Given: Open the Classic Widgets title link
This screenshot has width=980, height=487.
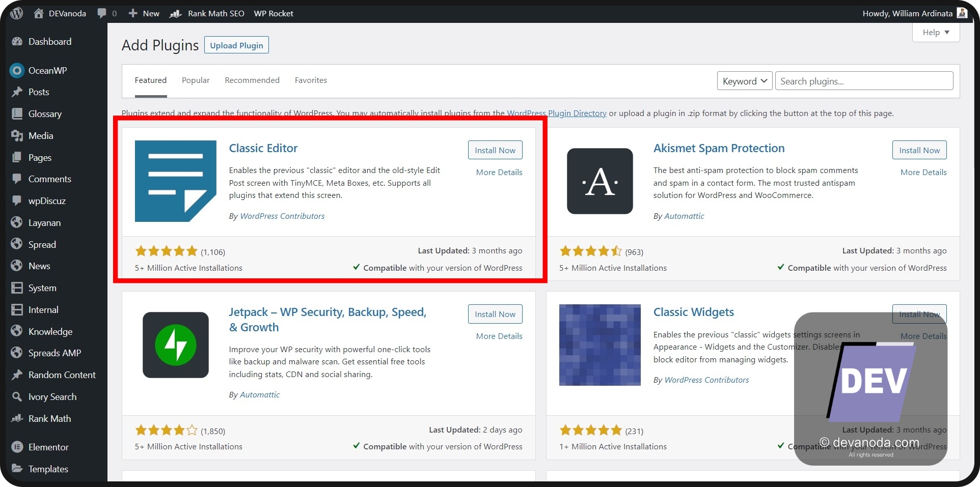Looking at the screenshot, I should 694,312.
